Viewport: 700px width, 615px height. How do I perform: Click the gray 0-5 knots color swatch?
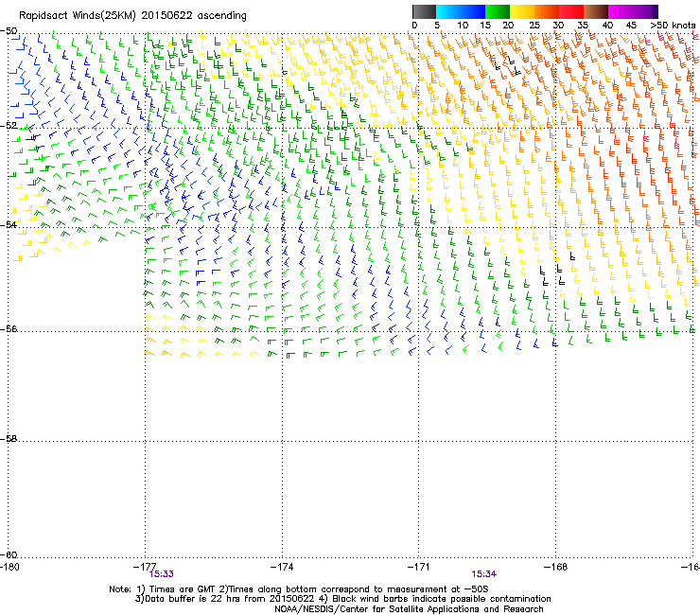[x=424, y=11]
